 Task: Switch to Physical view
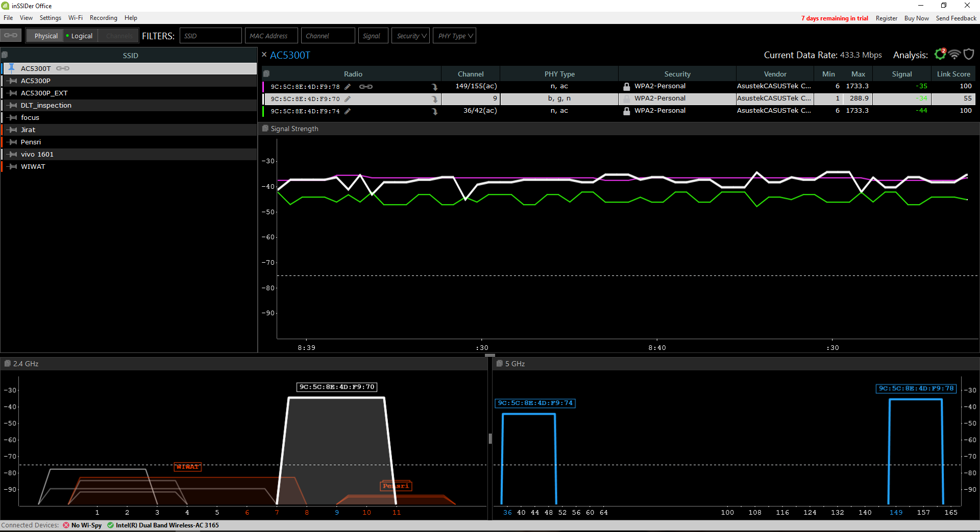[46, 36]
